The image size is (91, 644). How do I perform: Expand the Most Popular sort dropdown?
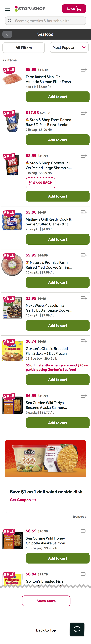coord(69,48)
